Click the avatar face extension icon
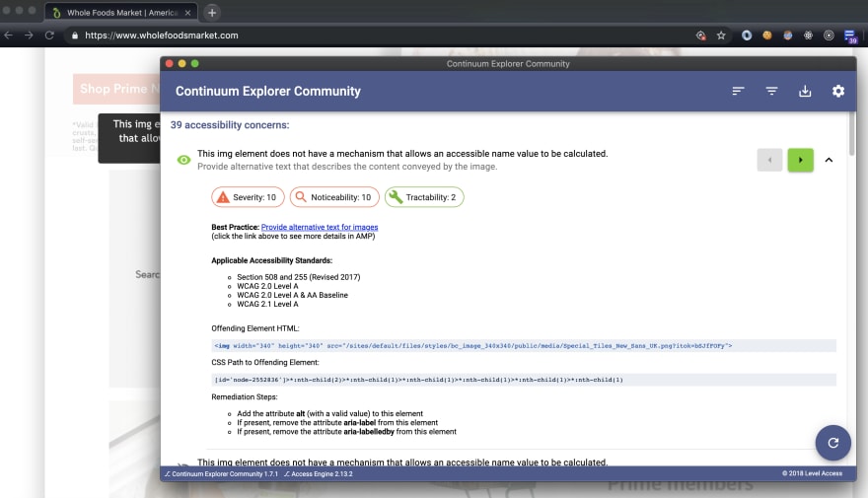 (788, 36)
